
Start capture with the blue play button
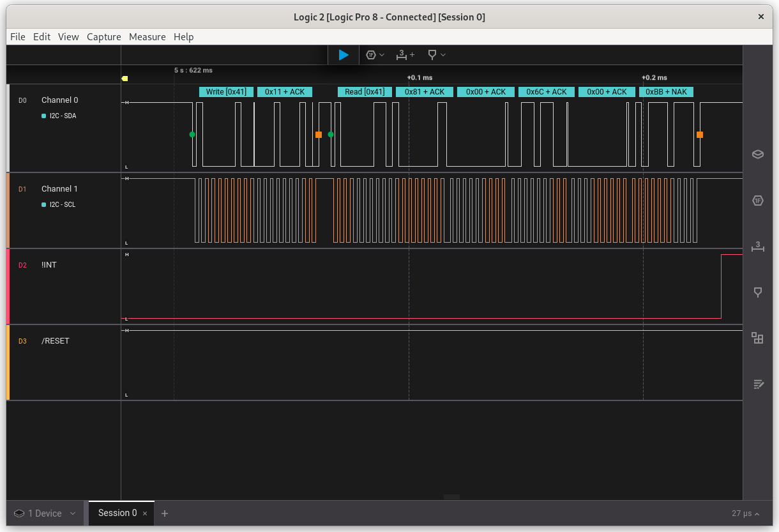point(344,55)
